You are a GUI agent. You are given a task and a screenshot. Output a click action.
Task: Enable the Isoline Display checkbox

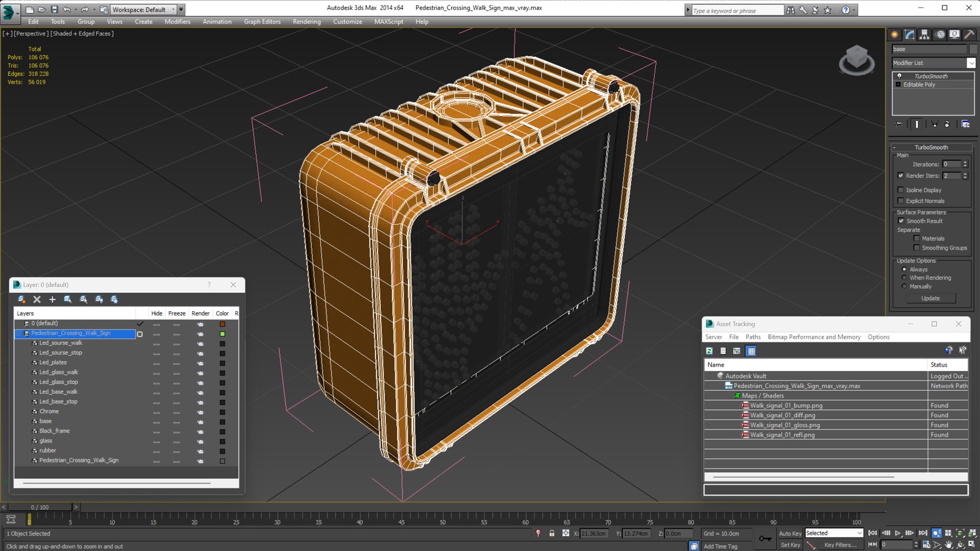900,190
